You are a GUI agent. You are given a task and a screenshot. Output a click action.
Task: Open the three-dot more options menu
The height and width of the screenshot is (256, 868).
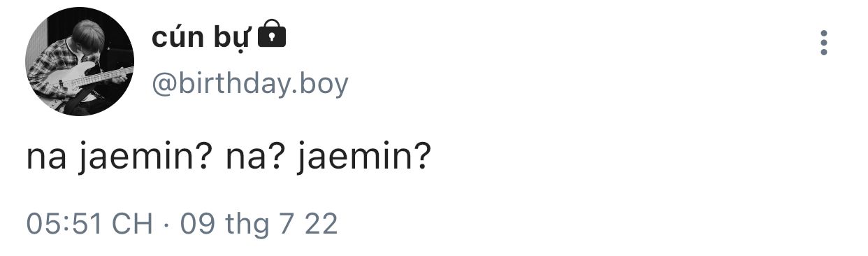click(824, 43)
